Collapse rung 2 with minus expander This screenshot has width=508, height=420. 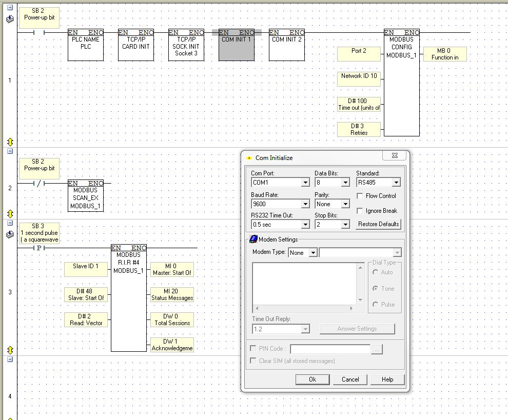point(10,151)
